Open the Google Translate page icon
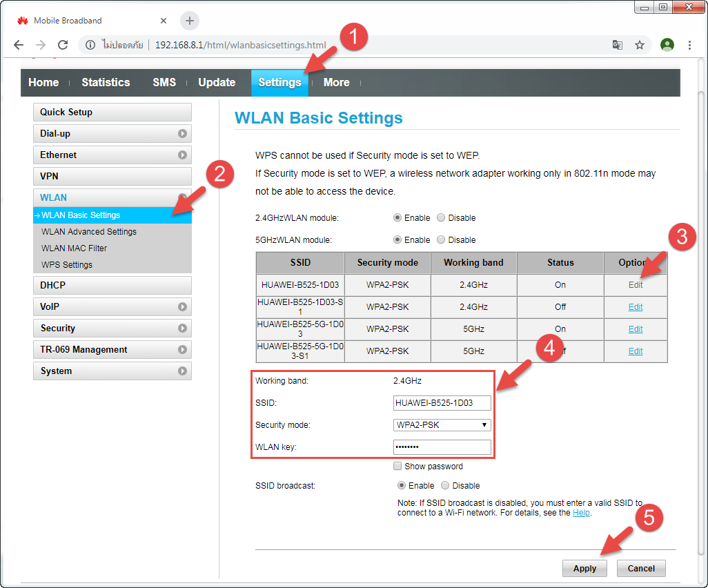 click(x=617, y=45)
